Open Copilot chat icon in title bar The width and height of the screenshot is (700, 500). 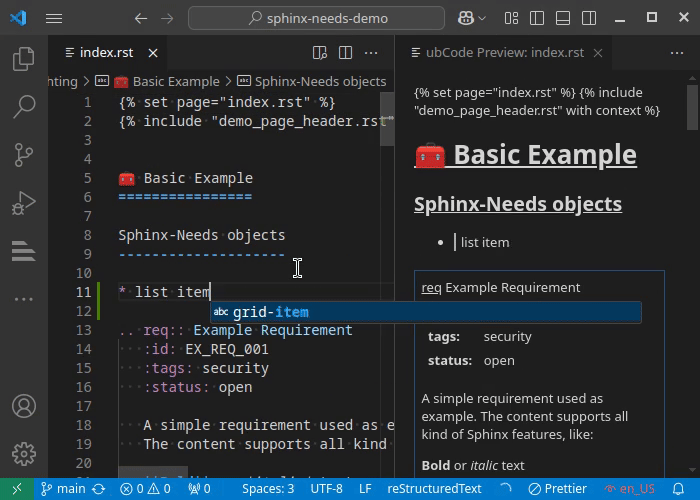click(x=466, y=18)
